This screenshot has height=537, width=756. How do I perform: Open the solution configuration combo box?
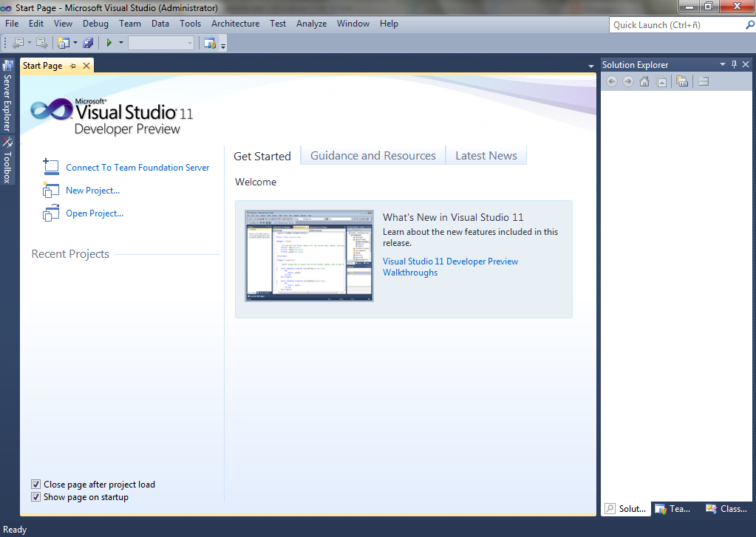pyautogui.click(x=160, y=43)
